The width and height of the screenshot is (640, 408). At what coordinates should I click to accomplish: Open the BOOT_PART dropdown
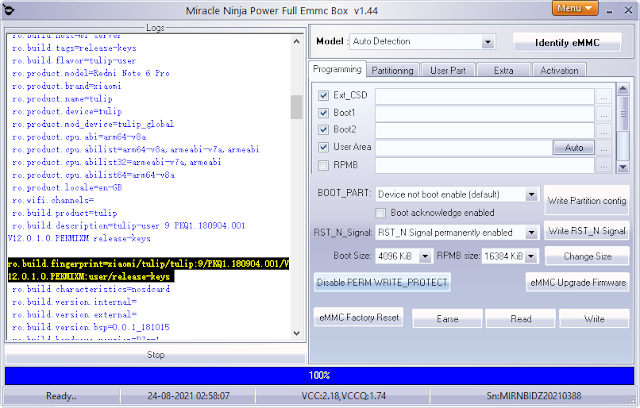coord(457,195)
